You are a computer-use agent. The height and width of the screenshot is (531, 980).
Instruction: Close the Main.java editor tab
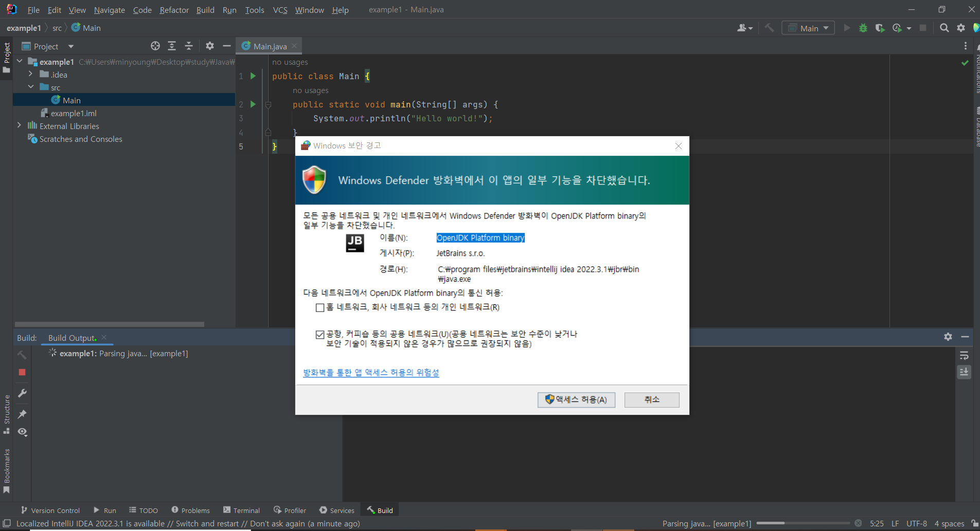tap(294, 46)
